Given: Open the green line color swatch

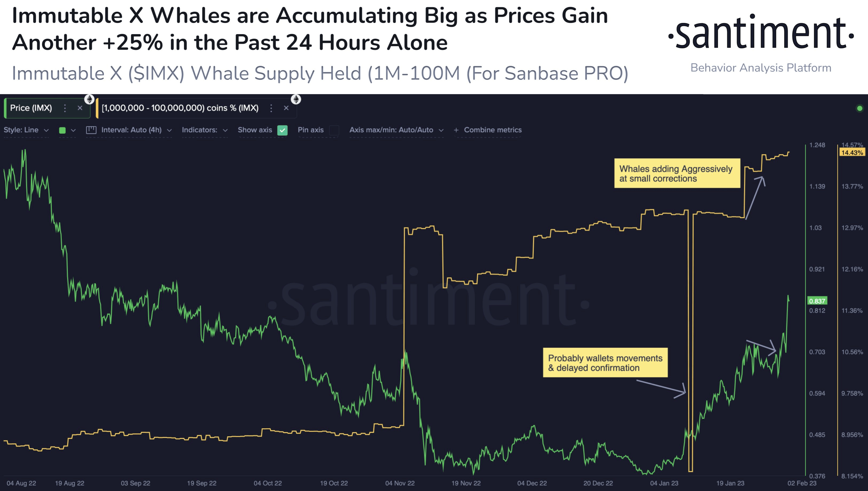Looking at the screenshot, I should click(x=62, y=130).
